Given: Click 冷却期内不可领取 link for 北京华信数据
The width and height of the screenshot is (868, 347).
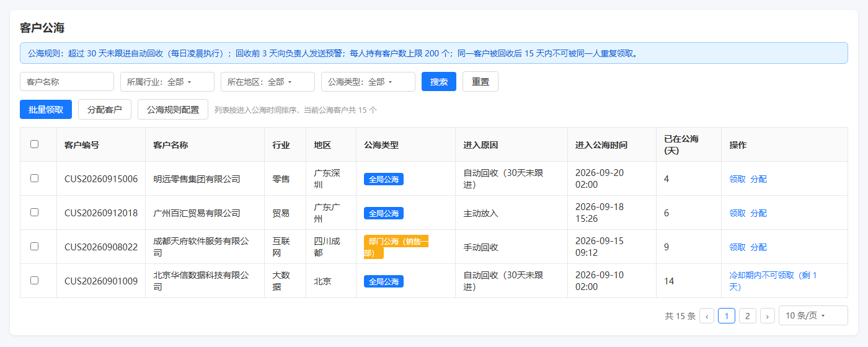Looking at the screenshot, I should pos(773,281).
